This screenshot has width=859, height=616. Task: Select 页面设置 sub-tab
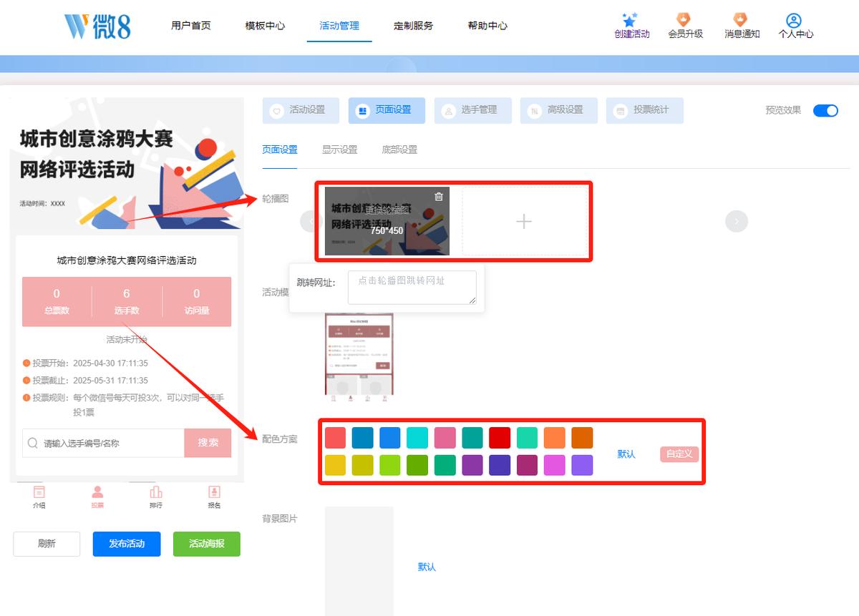pyautogui.click(x=279, y=150)
